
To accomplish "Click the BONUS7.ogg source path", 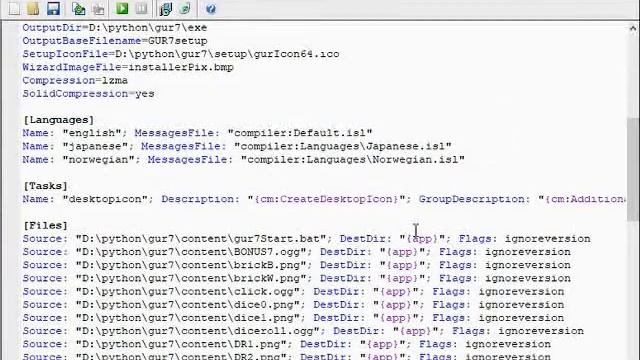I will [191, 252].
